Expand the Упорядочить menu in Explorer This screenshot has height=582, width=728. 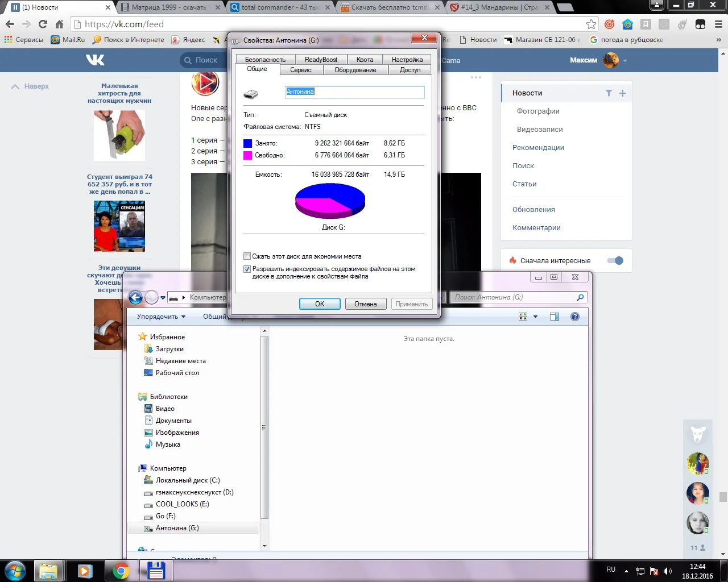tap(161, 317)
